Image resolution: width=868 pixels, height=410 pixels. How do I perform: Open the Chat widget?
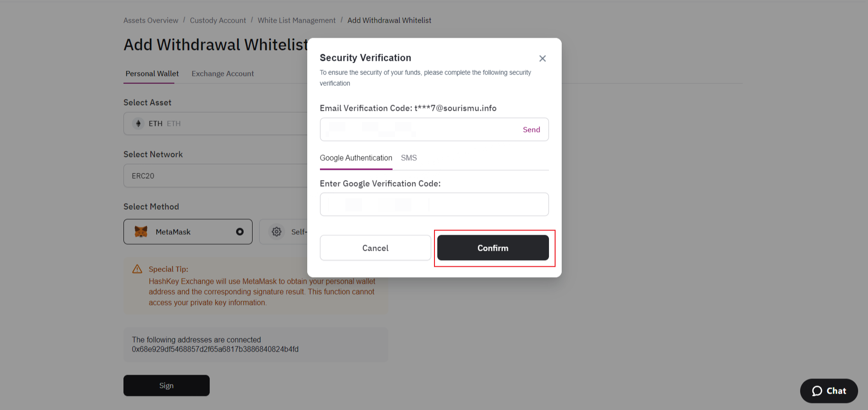pos(828,391)
